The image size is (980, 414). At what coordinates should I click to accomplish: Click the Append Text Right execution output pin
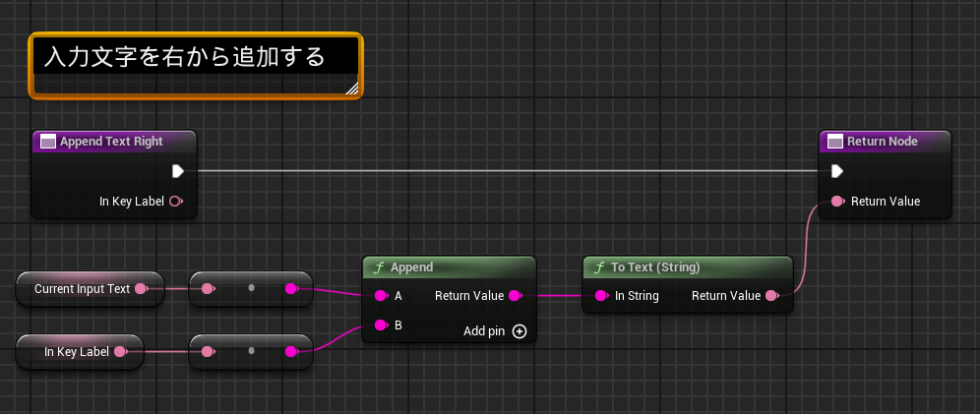[177, 170]
